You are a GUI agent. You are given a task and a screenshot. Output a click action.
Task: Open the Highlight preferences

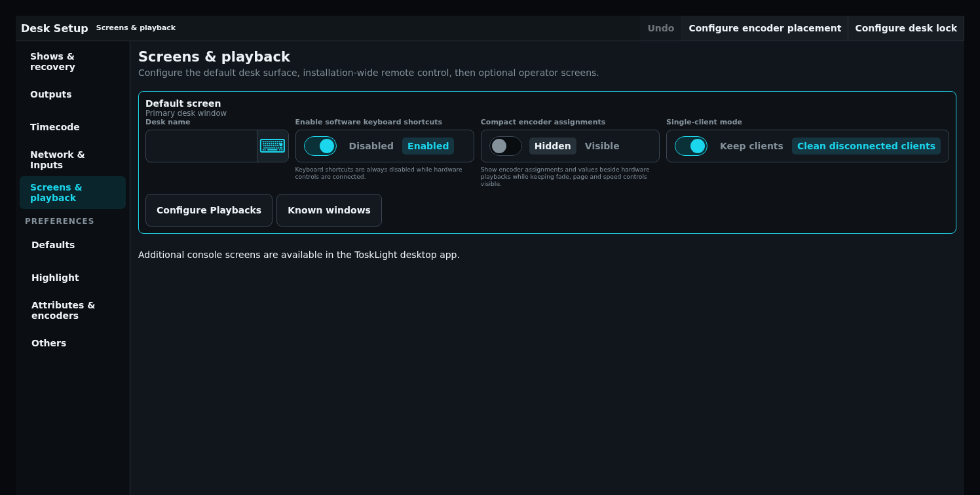[x=73, y=278]
